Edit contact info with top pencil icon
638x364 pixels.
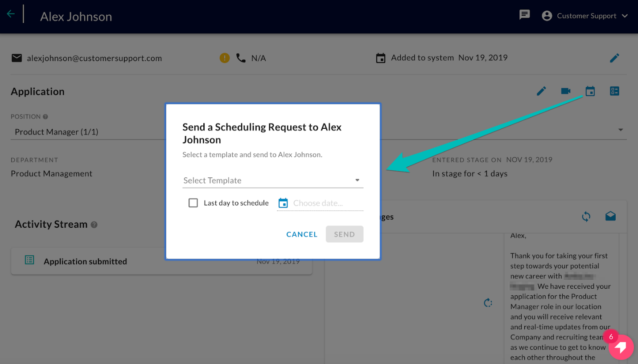(614, 58)
